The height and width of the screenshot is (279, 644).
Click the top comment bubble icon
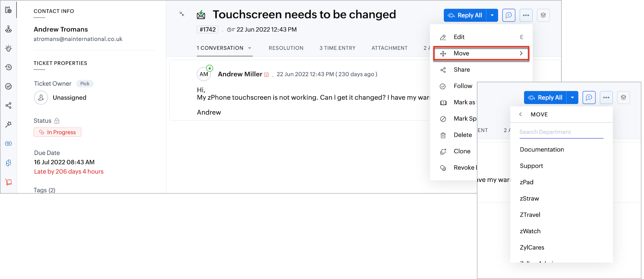pos(509,15)
